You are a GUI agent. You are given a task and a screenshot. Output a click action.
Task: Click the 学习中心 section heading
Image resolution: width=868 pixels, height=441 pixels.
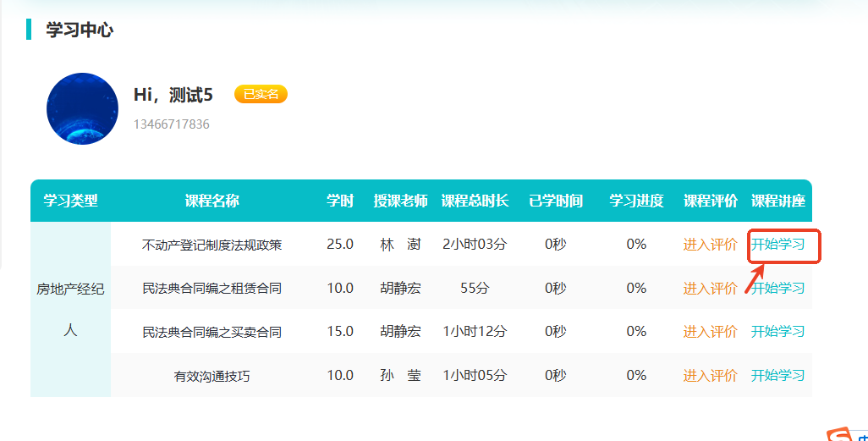click(x=80, y=30)
